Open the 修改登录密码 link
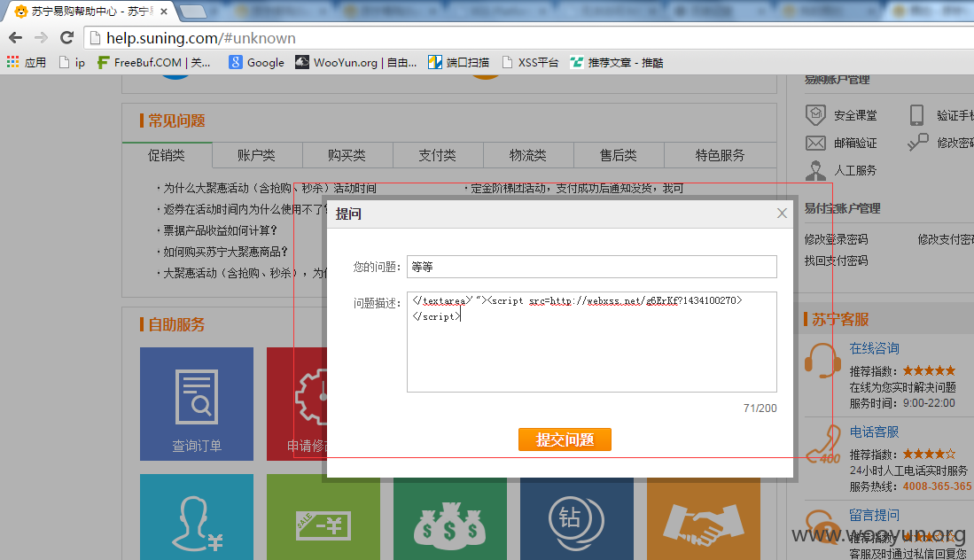 point(836,239)
